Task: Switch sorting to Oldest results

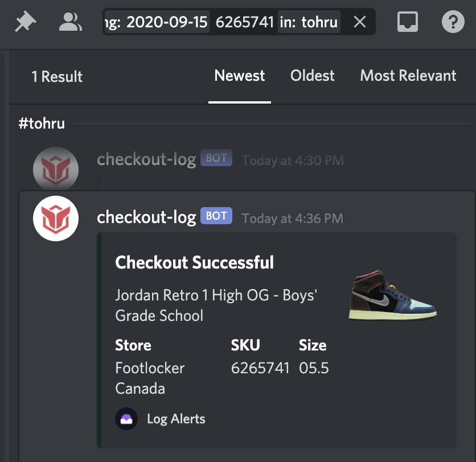Action: point(312,75)
